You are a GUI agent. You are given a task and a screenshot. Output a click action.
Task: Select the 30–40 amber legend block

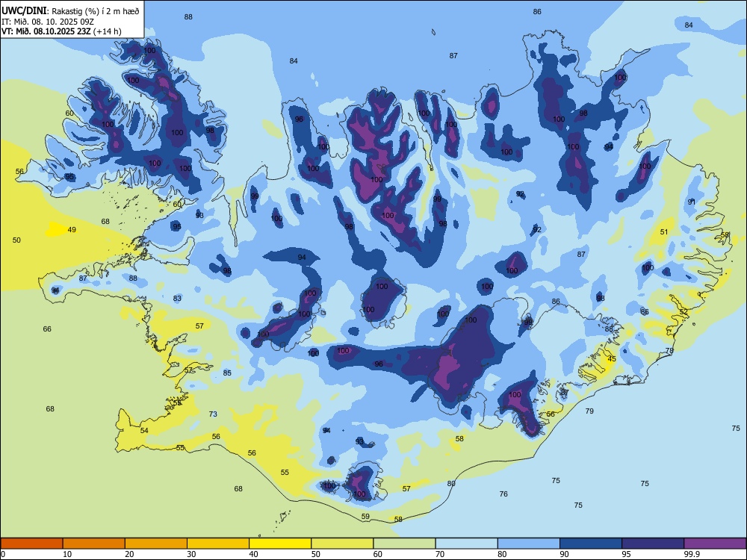218,544
